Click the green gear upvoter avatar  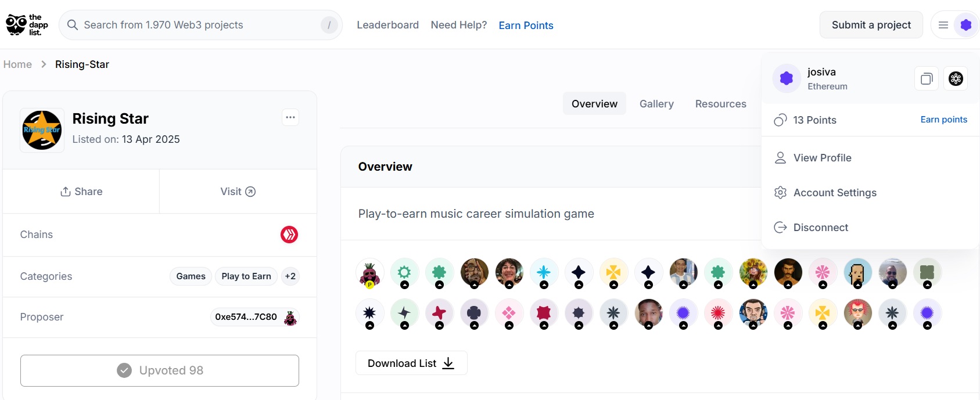[404, 273]
